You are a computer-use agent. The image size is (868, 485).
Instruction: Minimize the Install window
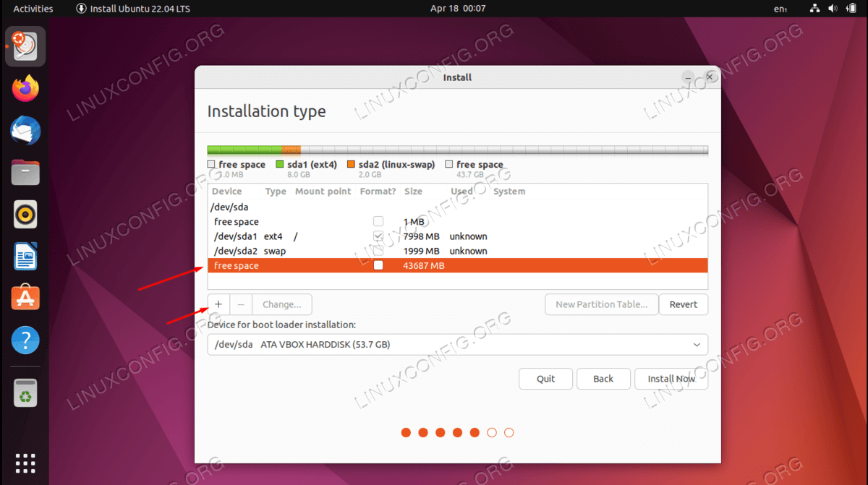pyautogui.click(x=689, y=77)
